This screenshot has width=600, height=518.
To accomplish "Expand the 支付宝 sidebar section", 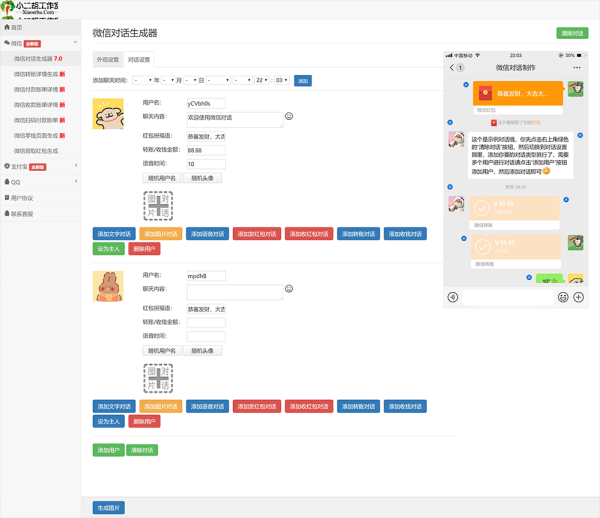I will [41, 166].
